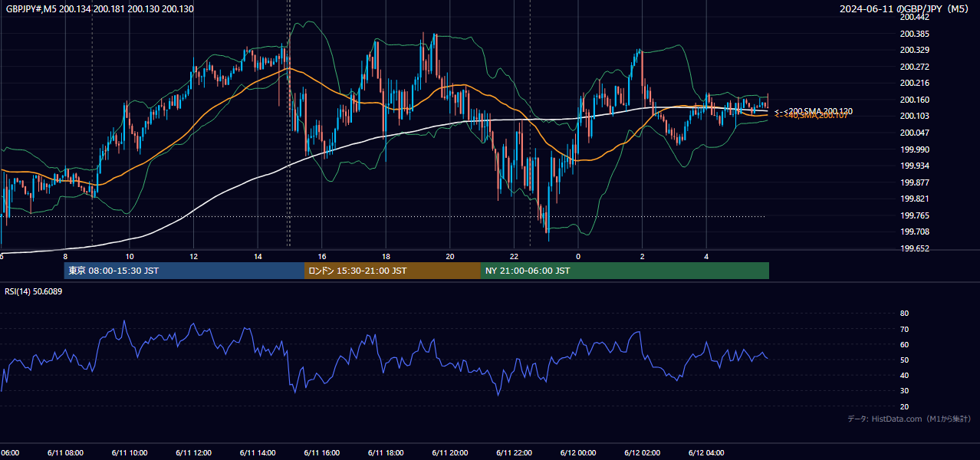
Task: Click hour tick '18' on the price chart axis
Action: click(x=386, y=256)
